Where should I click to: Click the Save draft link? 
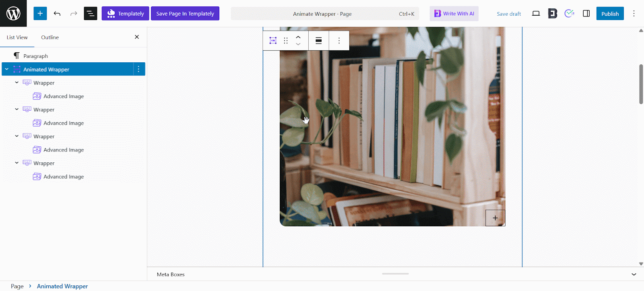tap(509, 14)
